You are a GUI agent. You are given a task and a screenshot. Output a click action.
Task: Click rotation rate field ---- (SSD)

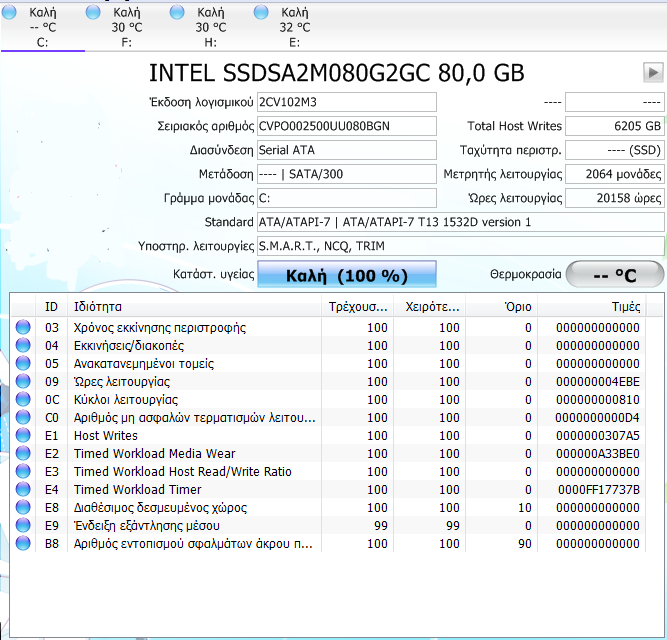pos(615,150)
